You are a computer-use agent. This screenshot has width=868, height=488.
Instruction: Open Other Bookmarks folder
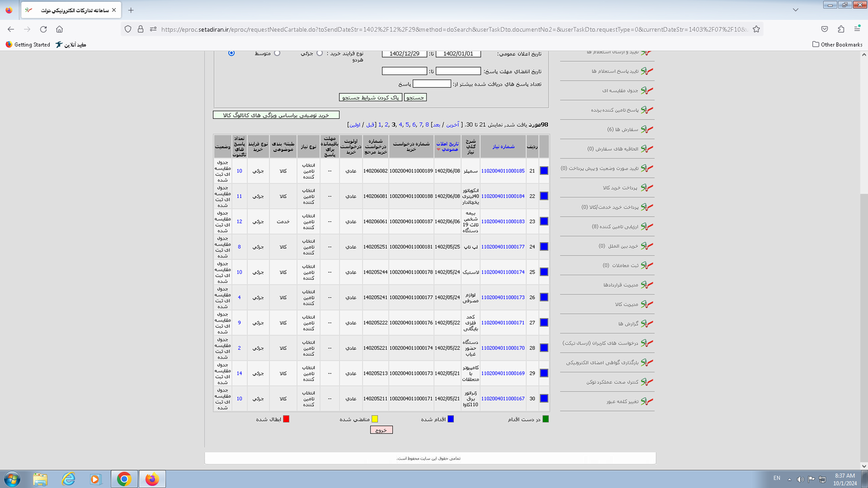(837, 45)
